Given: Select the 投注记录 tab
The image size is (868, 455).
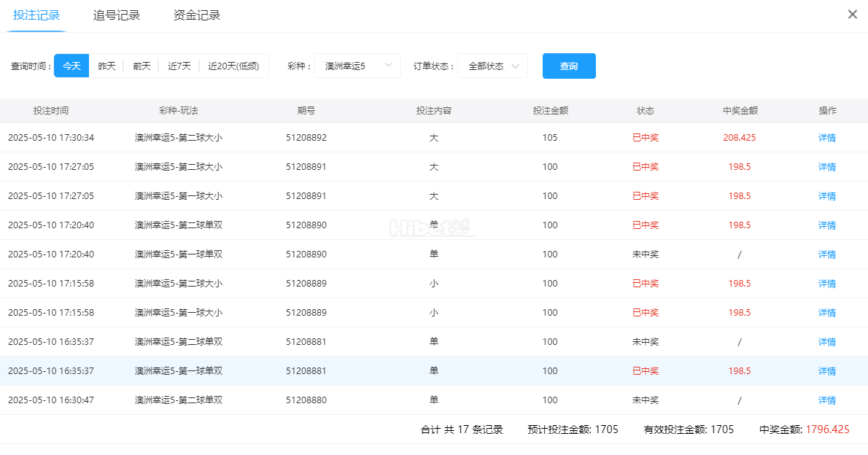Looking at the screenshot, I should (x=36, y=15).
